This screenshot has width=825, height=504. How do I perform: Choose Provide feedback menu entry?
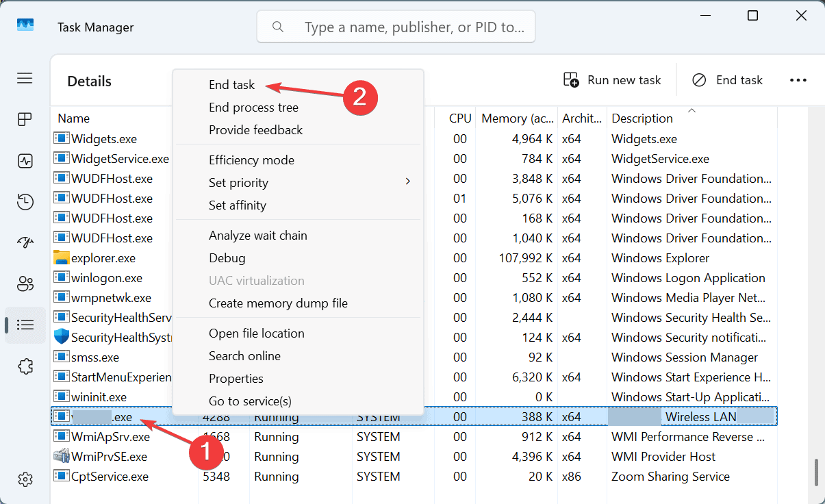point(255,130)
